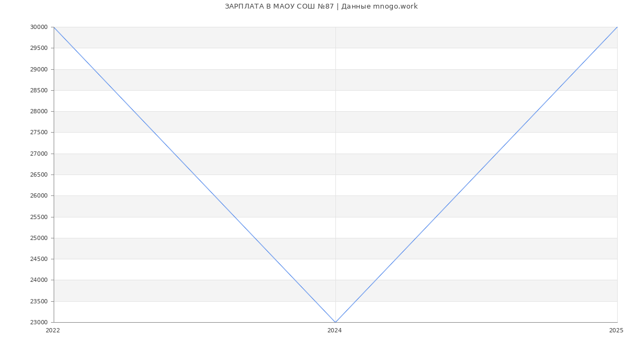This screenshot has width=644, height=349.
Task: Select the line's lowest data point at 2024
Action: [335, 322]
